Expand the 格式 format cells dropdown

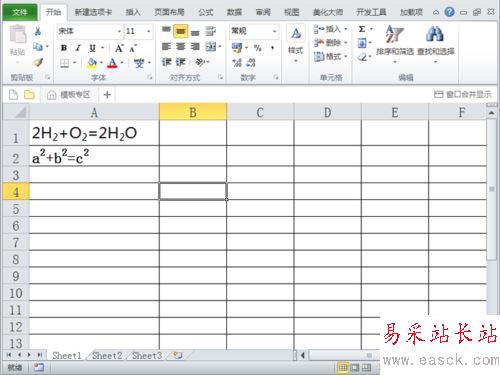click(x=346, y=57)
